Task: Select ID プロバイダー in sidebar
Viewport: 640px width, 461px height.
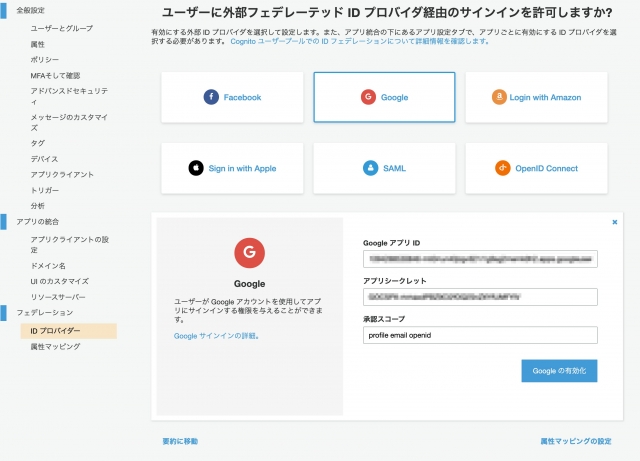Action: (69, 331)
